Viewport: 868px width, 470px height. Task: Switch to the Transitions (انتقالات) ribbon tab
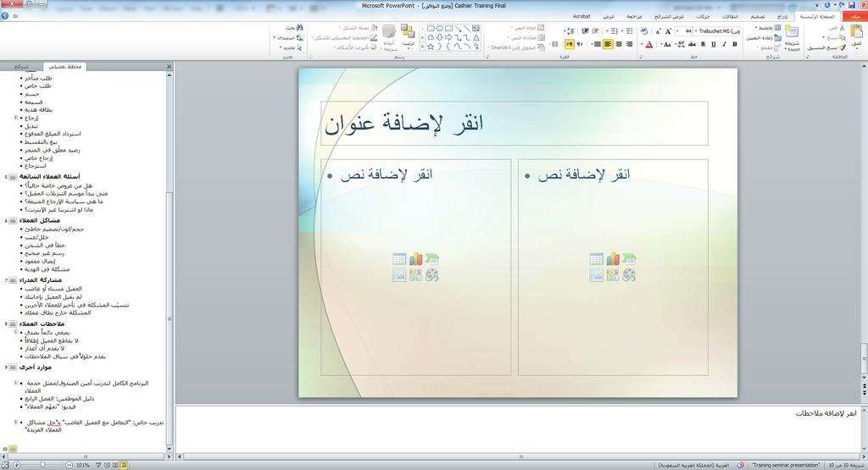click(730, 17)
